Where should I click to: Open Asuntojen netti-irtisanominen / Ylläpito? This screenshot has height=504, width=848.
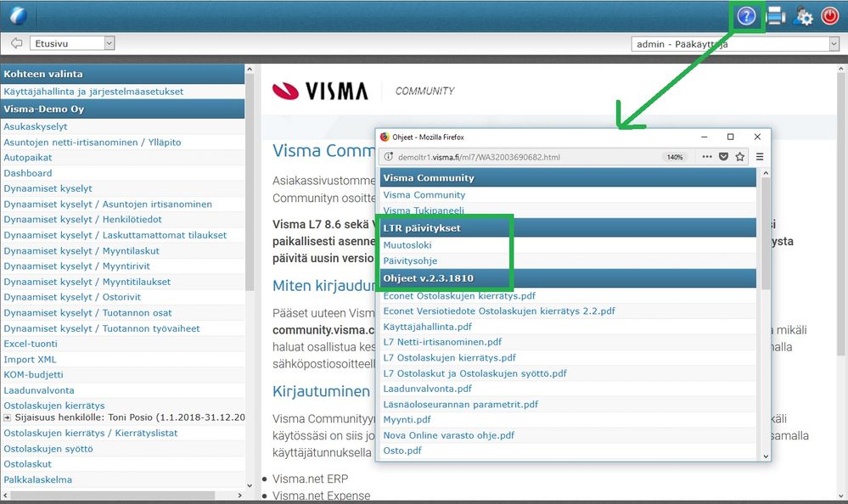(x=93, y=143)
